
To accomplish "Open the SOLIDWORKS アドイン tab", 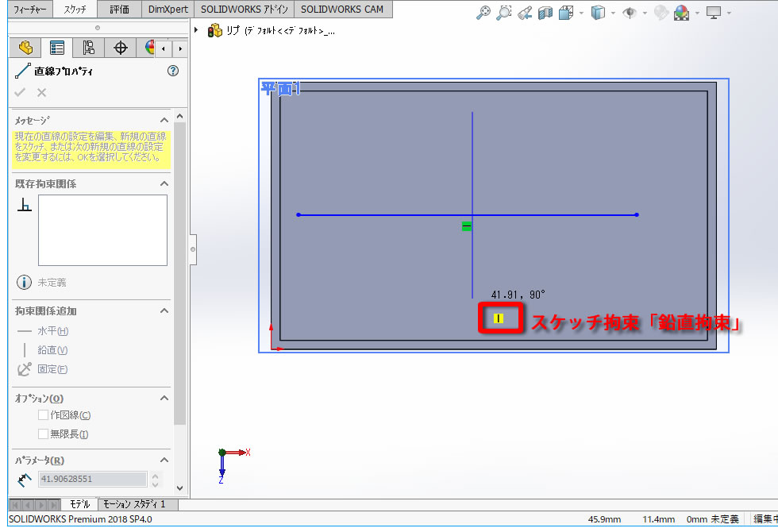I will coord(245,9).
